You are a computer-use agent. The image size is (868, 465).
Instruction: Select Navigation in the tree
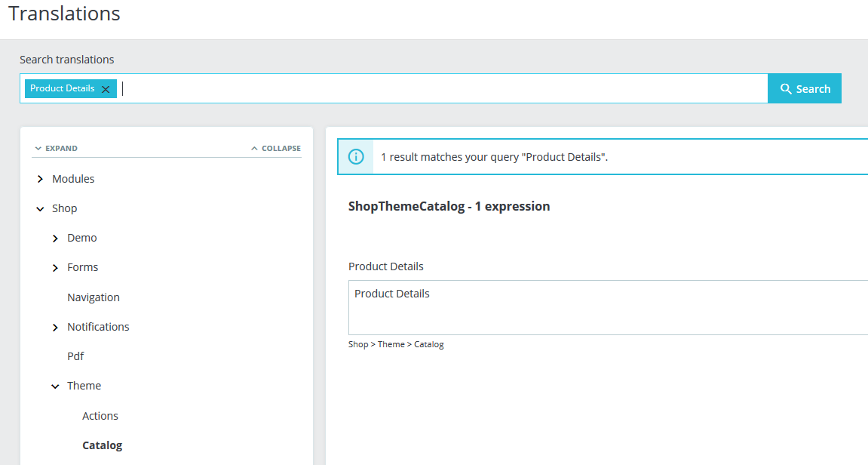[x=94, y=297]
